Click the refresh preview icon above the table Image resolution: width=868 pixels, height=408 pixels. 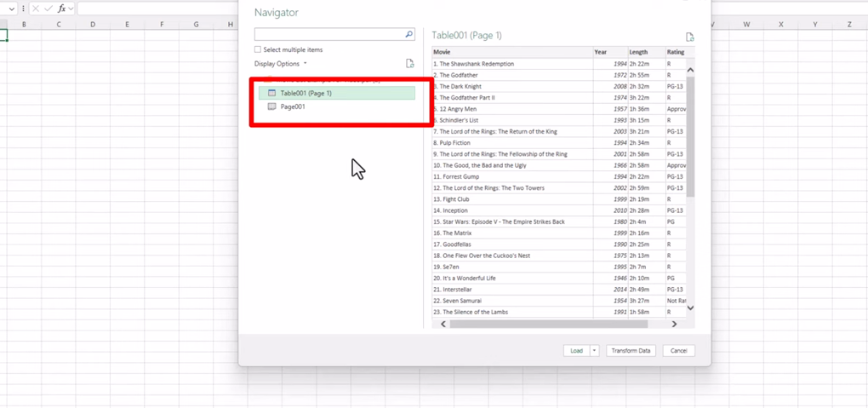pos(690,37)
